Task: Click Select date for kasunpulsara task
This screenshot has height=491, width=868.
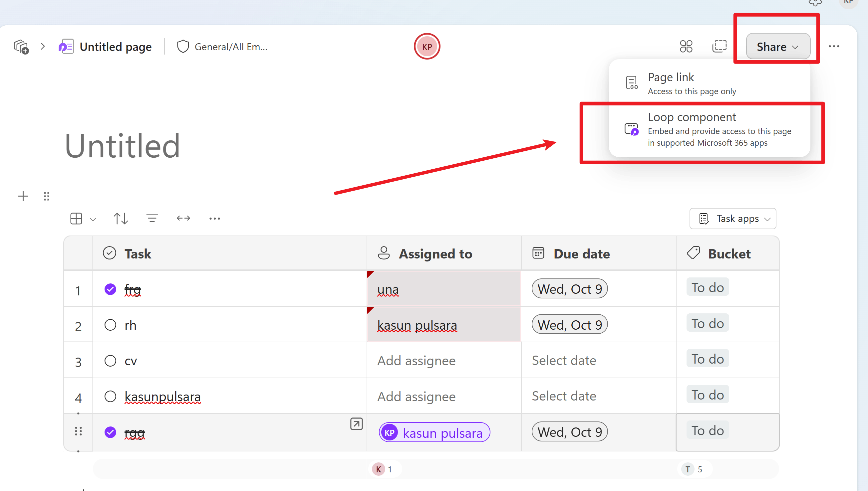Action: pos(564,396)
